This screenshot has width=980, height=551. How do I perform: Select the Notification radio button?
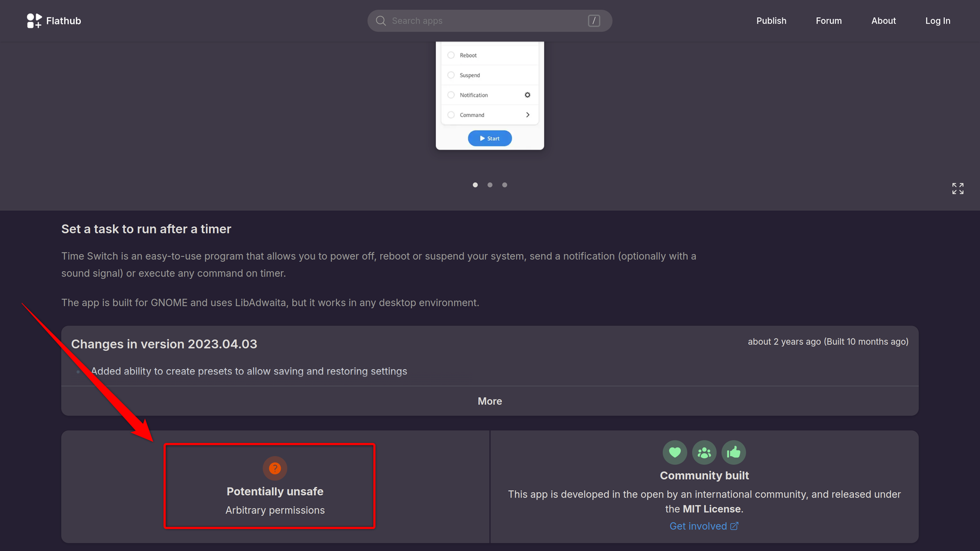(x=451, y=95)
